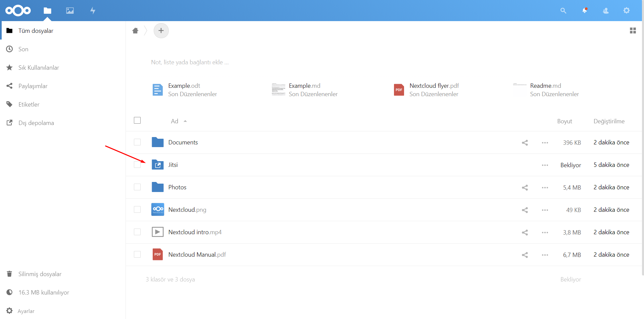Check the Photos row checkbox
The height and width of the screenshot is (319, 644).
point(137,187)
